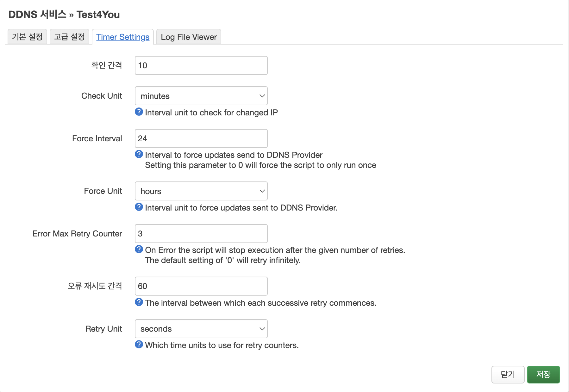Image resolution: width=569 pixels, height=392 pixels.
Task: Open the Force Unit hours dropdown
Action: (x=201, y=191)
